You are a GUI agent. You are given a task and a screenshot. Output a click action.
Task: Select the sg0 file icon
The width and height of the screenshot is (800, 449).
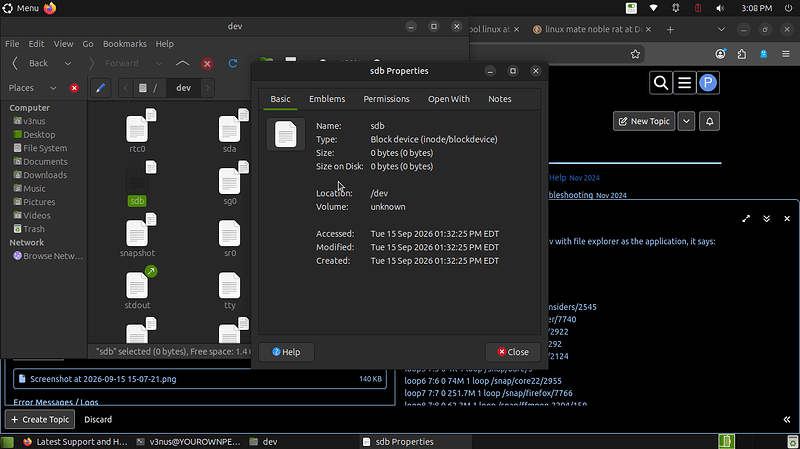[230, 183]
